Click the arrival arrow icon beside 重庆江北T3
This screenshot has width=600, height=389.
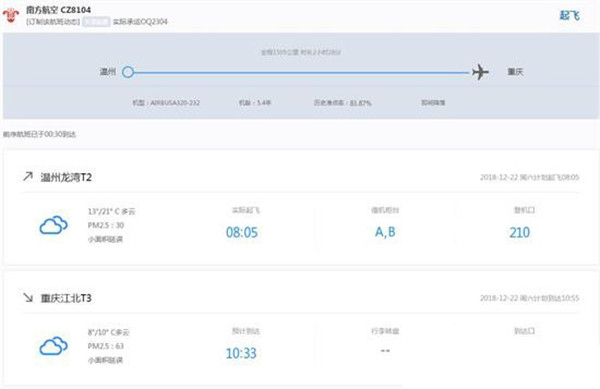click(28, 297)
